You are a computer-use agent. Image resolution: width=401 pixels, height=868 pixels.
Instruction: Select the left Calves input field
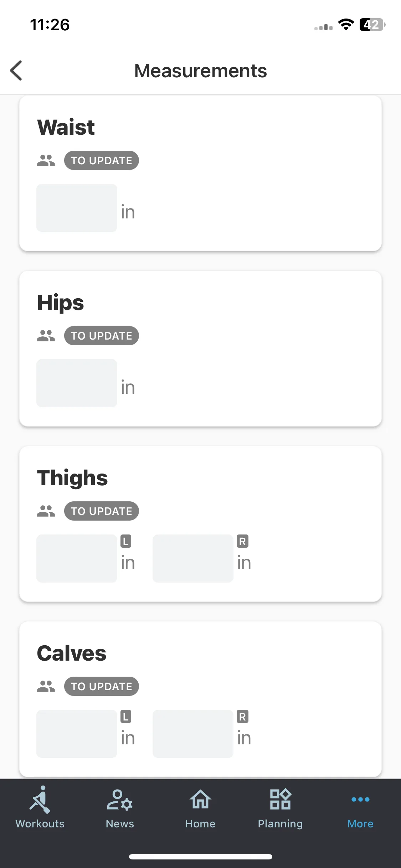coord(77,734)
